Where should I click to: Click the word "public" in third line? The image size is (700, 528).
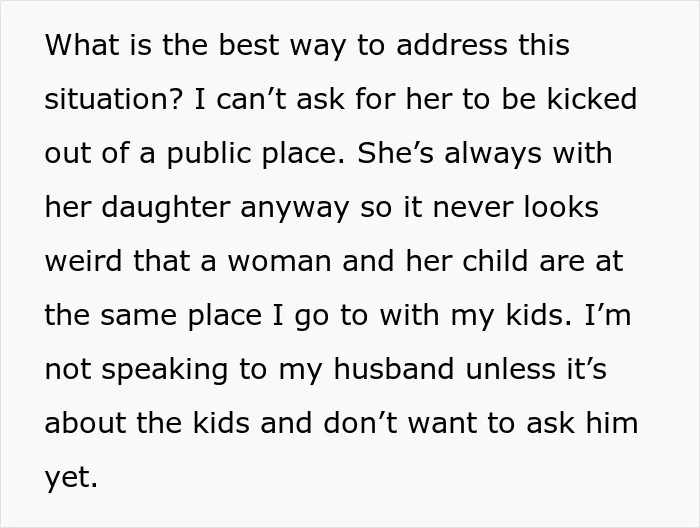coord(209,155)
